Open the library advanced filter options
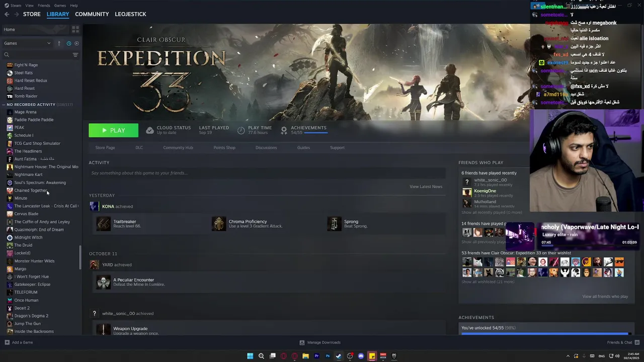This screenshot has height=362, width=644. (75, 55)
